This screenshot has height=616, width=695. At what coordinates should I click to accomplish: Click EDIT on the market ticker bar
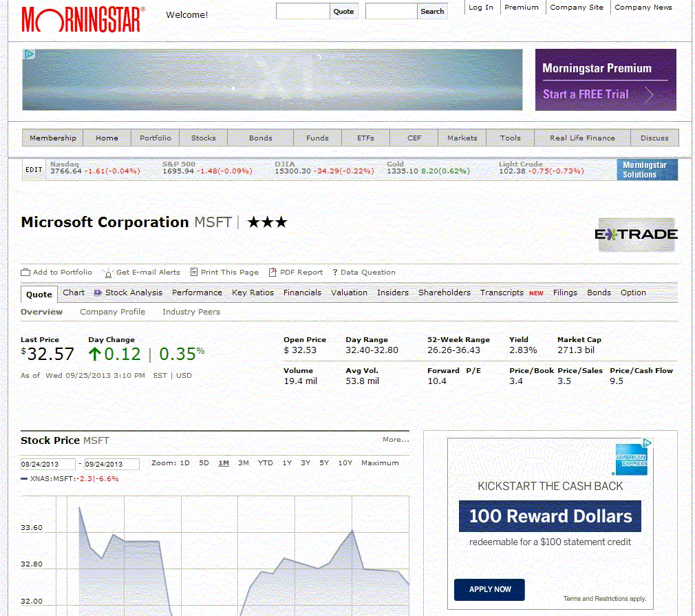[x=34, y=170]
